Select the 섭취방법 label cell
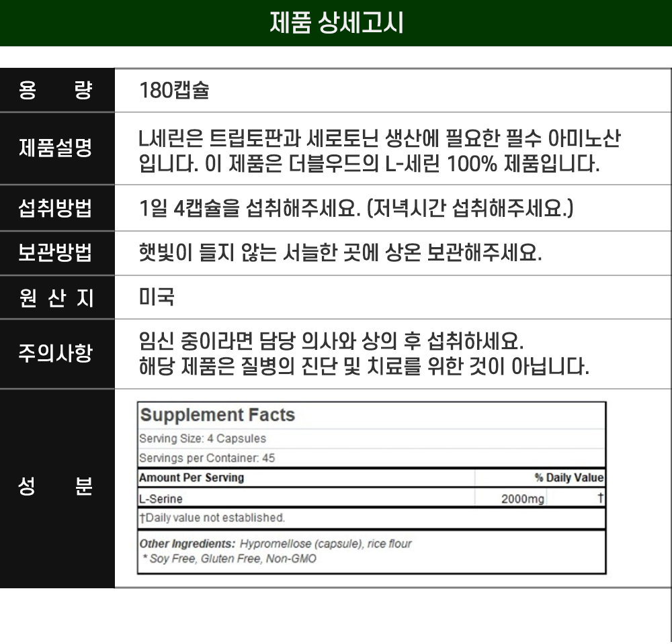This screenshot has width=672, height=644. point(56,208)
